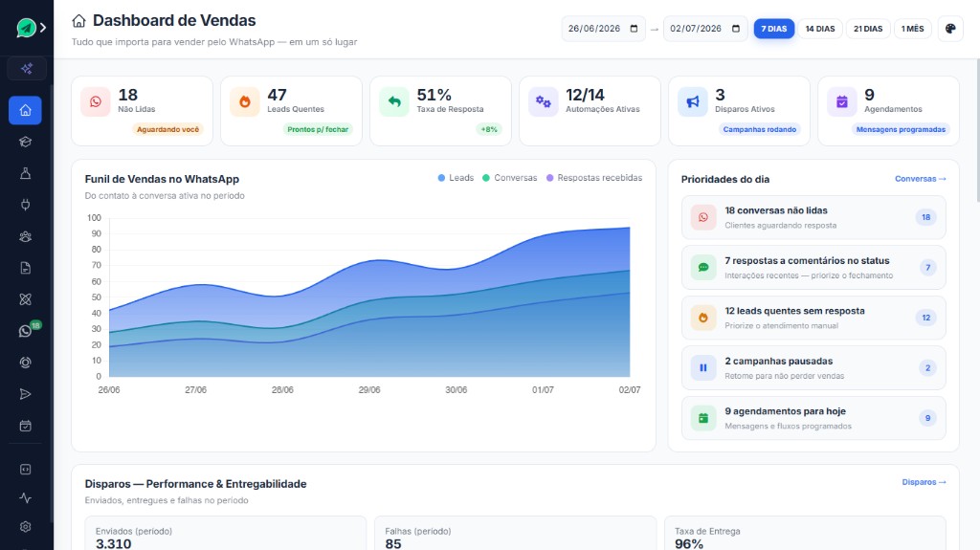980x550 pixels.
Task: Click the green paper-plane app logo
Action: click(26, 28)
